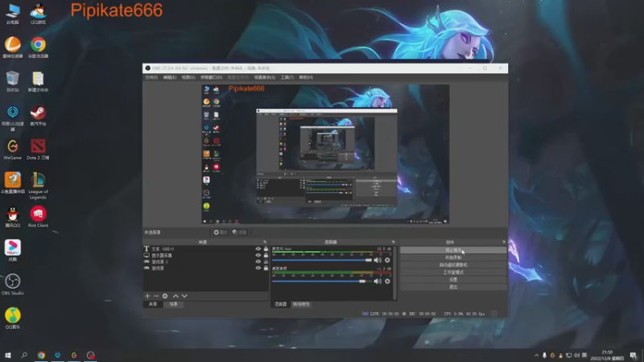Hide the 游戏源 2 source via eye icon
The width and height of the screenshot is (644, 362).
pyautogui.click(x=258, y=261)
